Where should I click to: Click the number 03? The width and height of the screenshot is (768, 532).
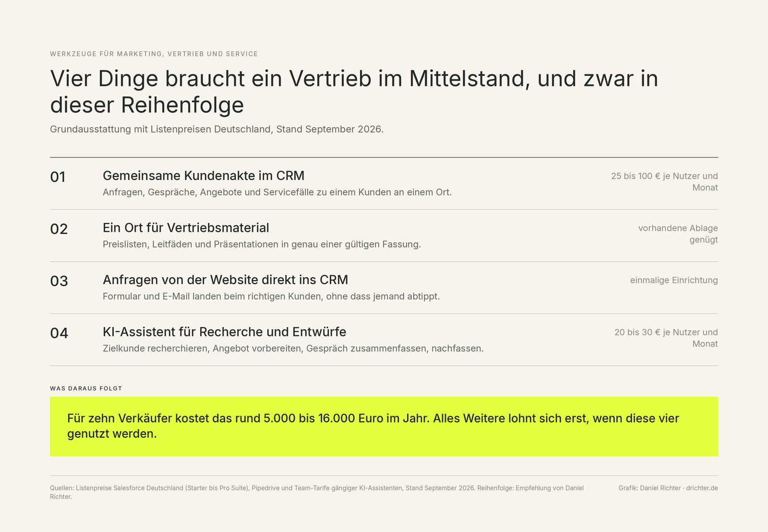[x=59, y=281]
